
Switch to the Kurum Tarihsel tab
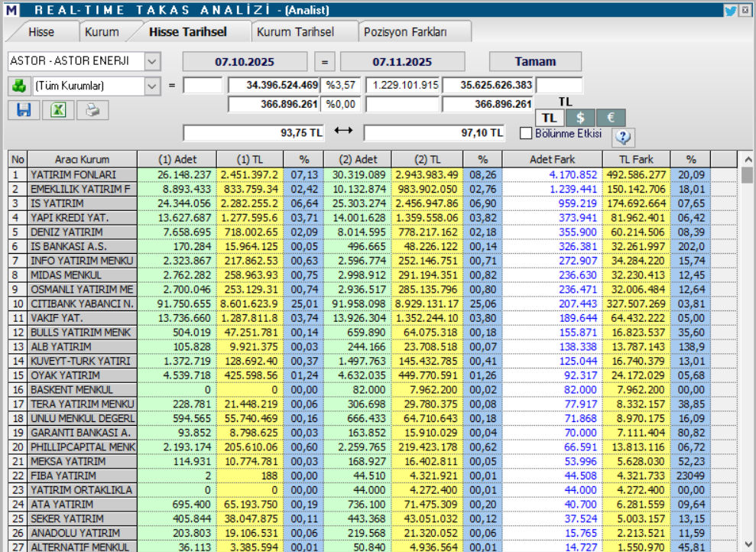point(295,32)
